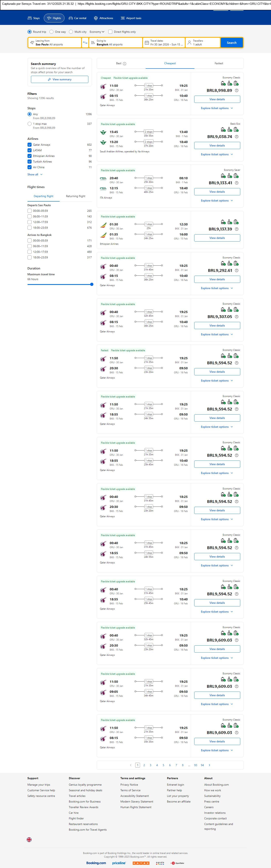Adjust the Maximum travel time slider handle
271x868 pixels.
[92, 284]
